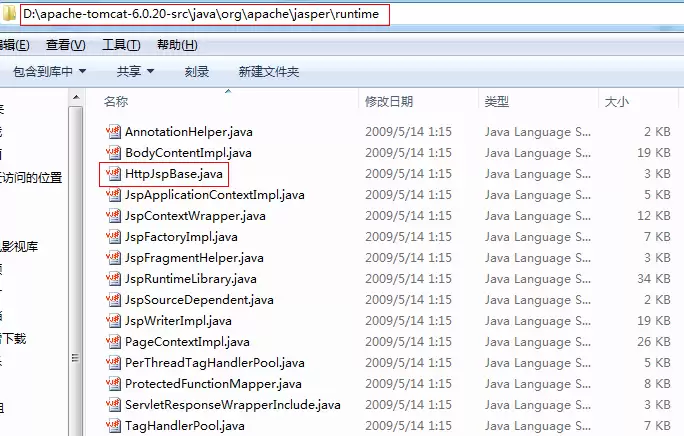Viewport: 684px width, 436px height.
Task: Sort files by 名称 column header
Action: (116, 101)
